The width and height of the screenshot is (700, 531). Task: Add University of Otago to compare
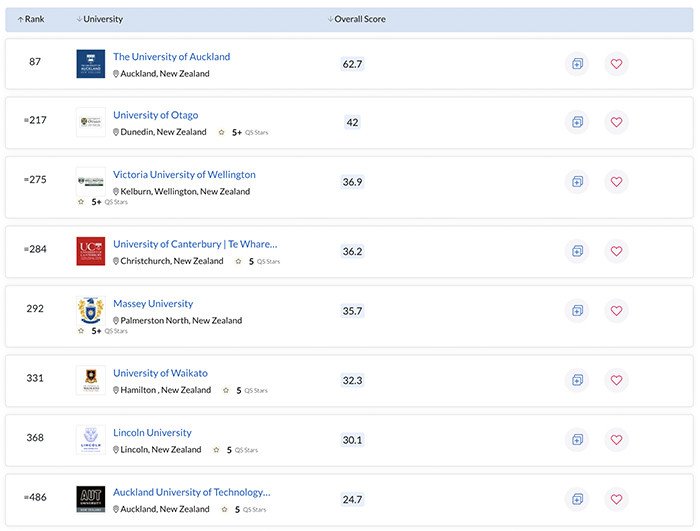[577, 122]
